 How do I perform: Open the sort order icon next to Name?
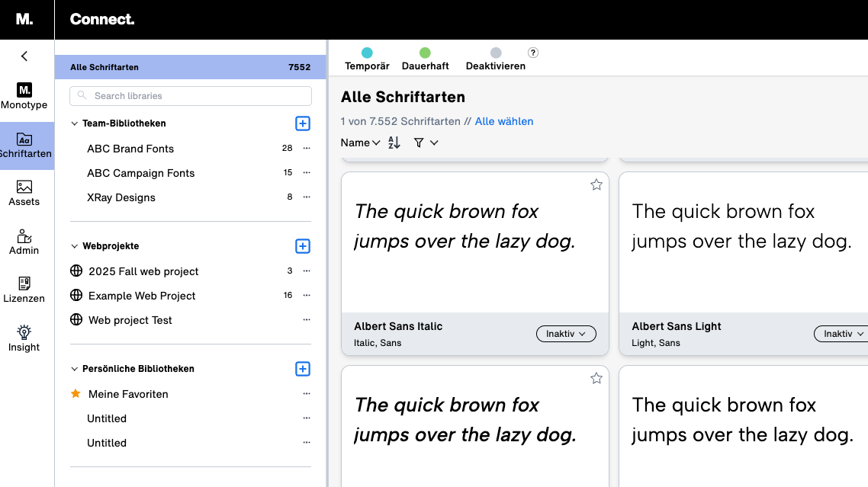point(394,143)
